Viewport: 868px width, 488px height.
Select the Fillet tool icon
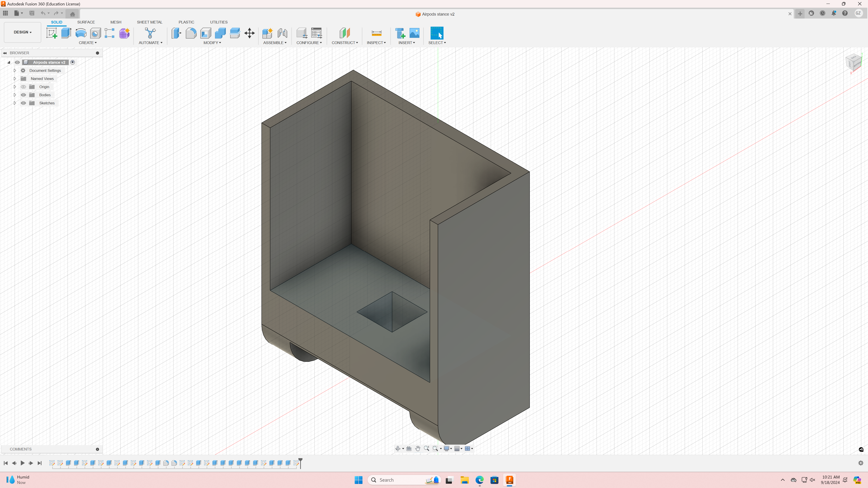pos(191,33)
